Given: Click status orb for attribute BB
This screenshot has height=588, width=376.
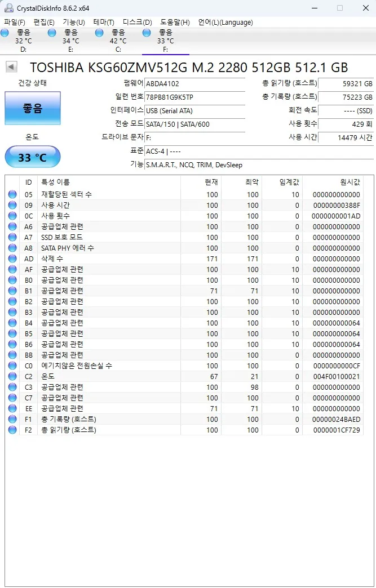Looking at the screenshot, I should (x=12, y=355).
